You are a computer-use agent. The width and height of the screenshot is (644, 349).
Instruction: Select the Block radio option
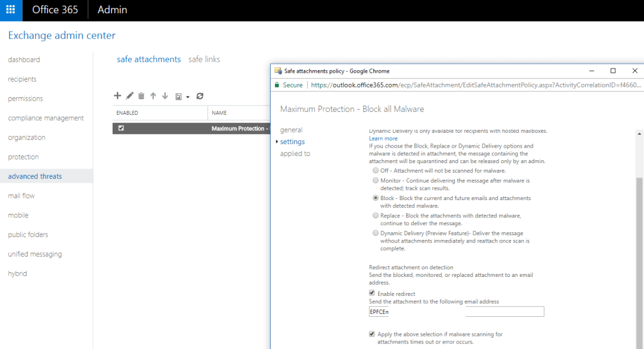click(376, 198)
